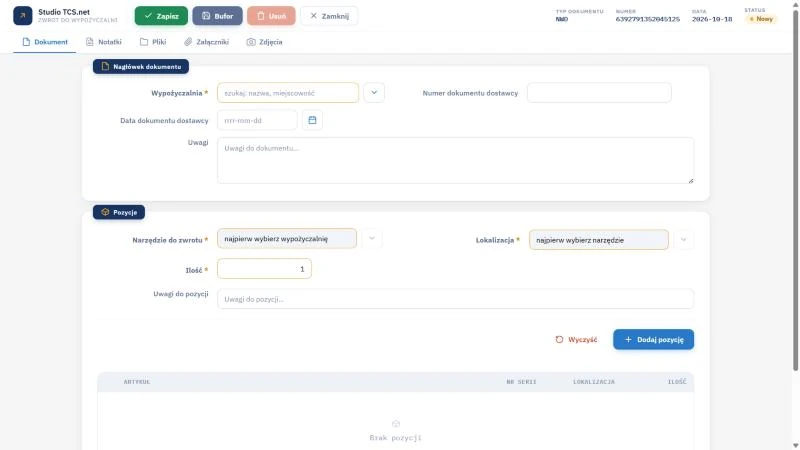Expand the Narzędzie do zwrotu chevron
This screenshot has width=800, height=450.
372,239
